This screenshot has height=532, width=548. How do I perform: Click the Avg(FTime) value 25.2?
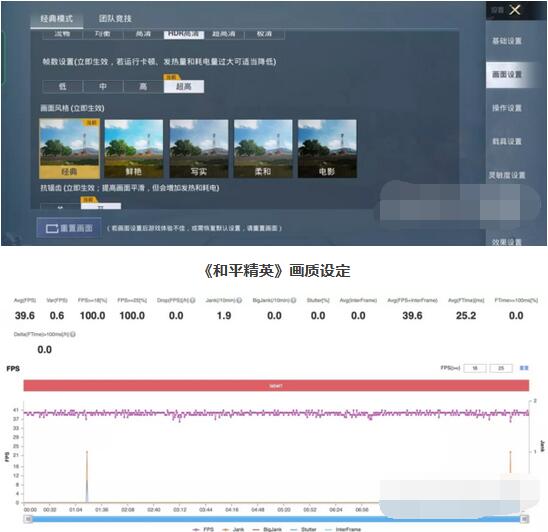pyautogui.click(x=466, y=316)
